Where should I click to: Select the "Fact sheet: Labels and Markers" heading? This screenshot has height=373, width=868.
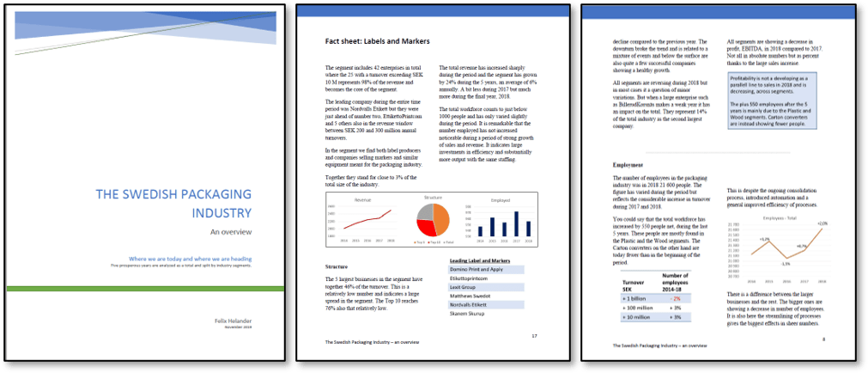(377, 41)
